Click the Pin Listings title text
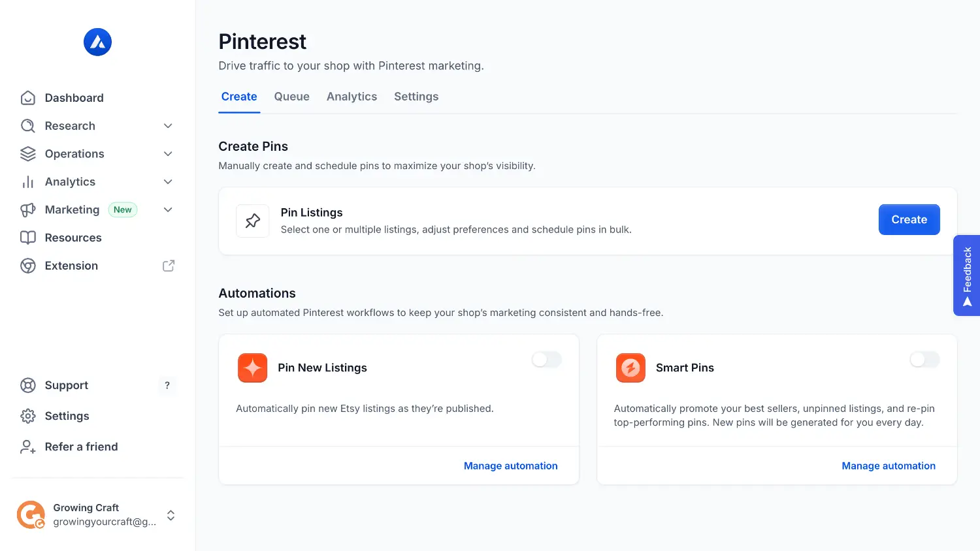 [x=312, y=213]
